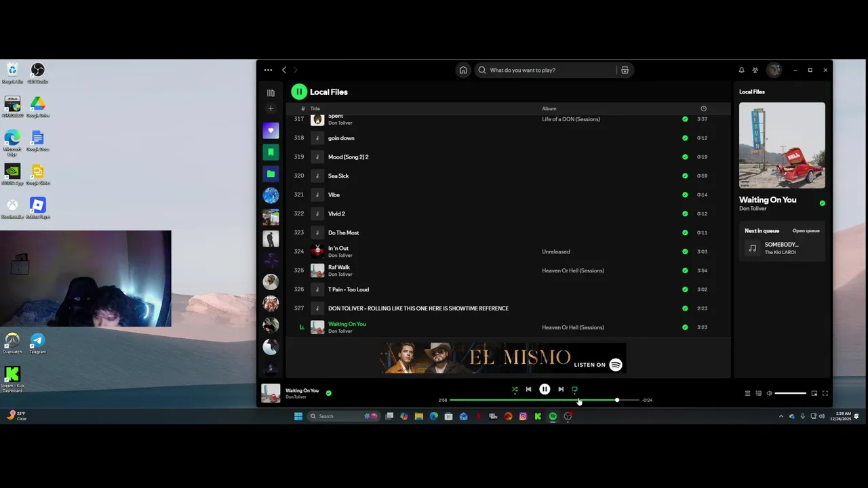Sort tracks by the duration clock column
868x488 pixels.
pos(703,108)
